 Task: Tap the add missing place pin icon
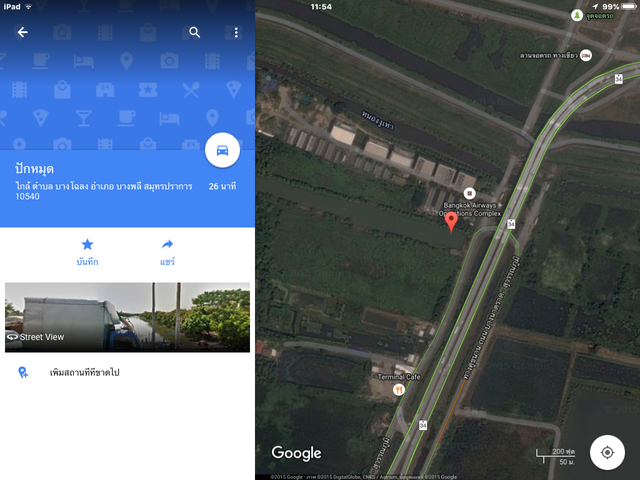(x=23, y=372)
